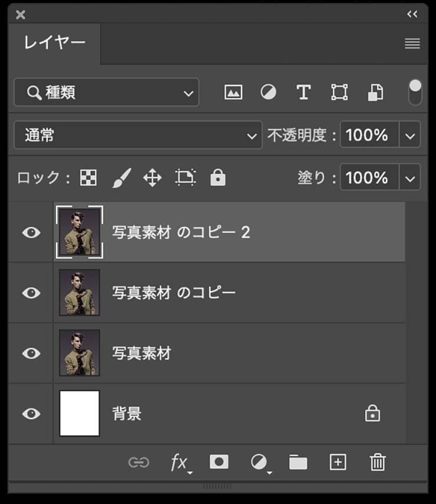Filter layers by type (T) layers
This screenshot has width=436, height=504.
303,93
